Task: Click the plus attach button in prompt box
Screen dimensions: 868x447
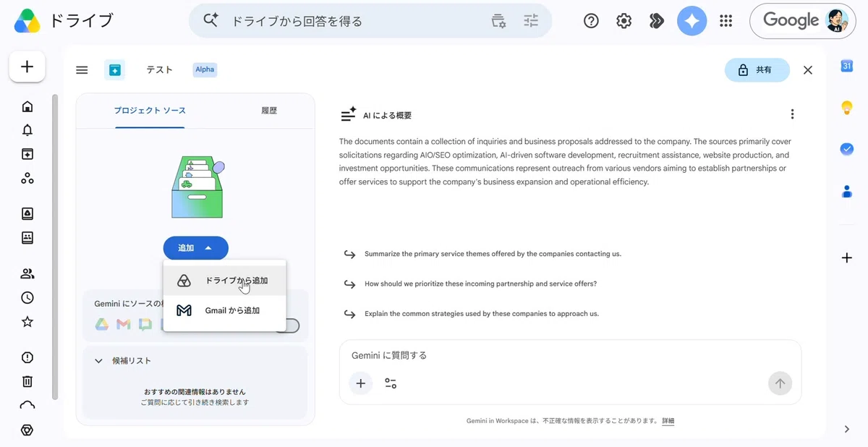Action: click(x=361, y=383)
